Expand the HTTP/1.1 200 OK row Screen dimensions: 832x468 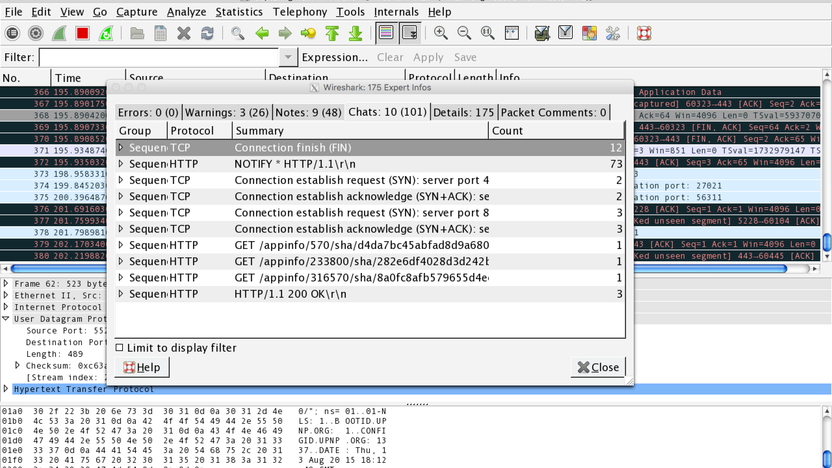(121, 294)
